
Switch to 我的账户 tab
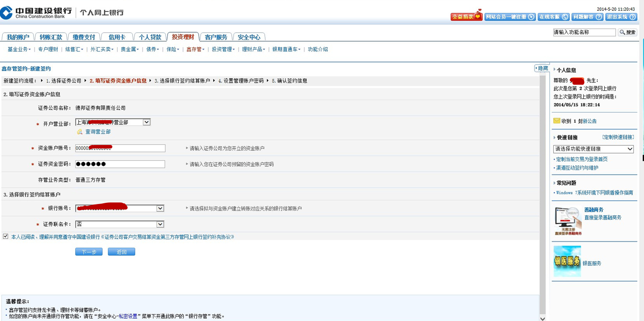tap(18, 37)
